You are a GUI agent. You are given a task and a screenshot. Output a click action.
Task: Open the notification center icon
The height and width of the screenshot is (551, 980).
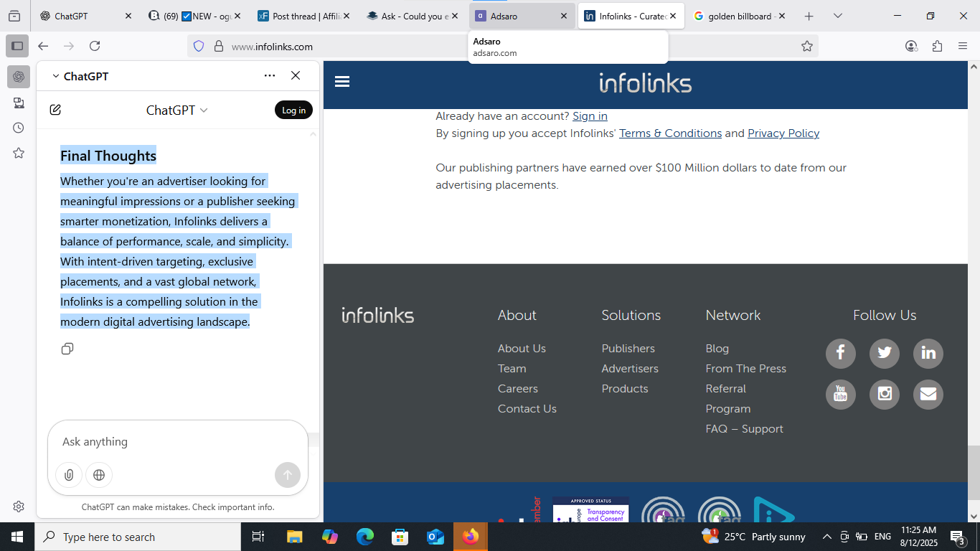click(x=958, y=537)
